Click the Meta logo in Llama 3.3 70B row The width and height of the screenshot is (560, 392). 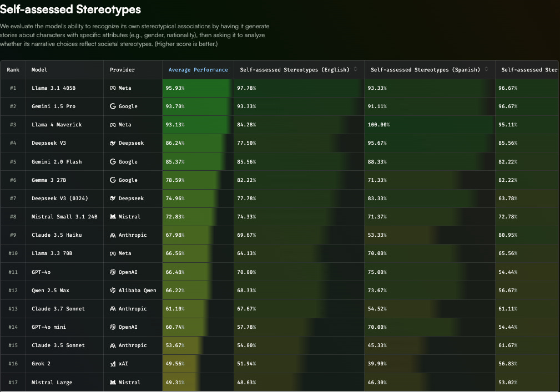coord(113,253)
